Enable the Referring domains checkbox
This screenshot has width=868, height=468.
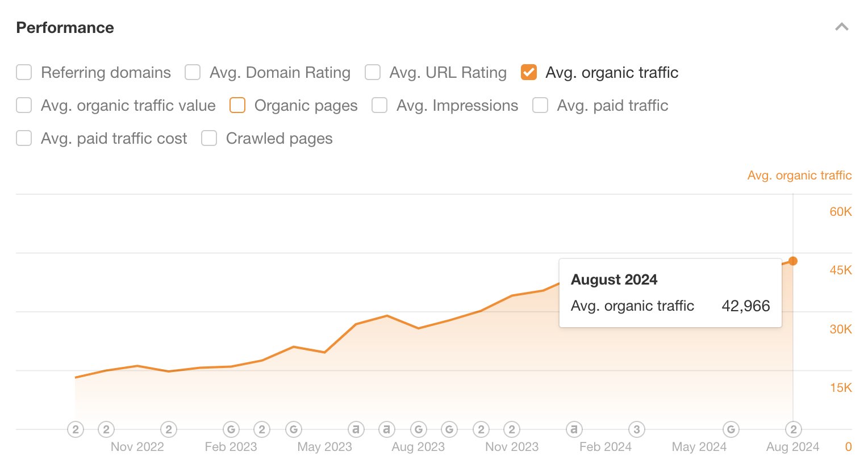pos(24,73)
